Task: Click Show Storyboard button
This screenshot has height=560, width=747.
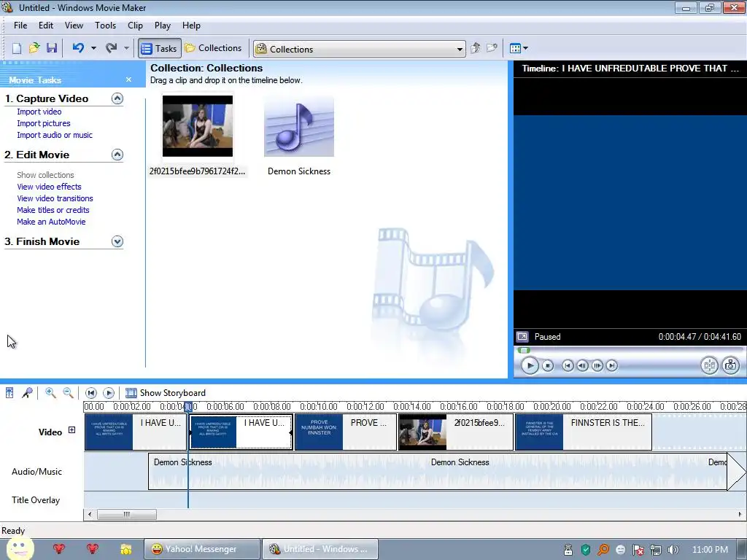Action: click(166, 393)
